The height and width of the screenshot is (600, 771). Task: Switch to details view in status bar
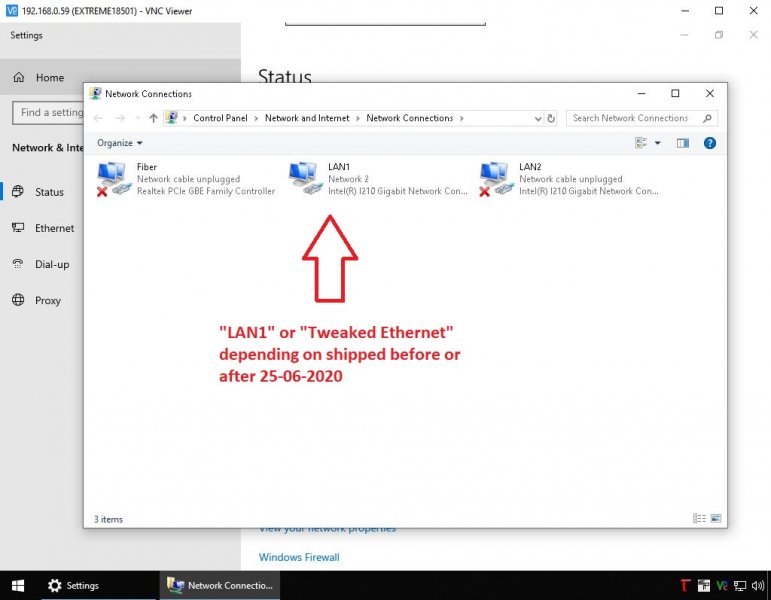[x=699, y=518]
